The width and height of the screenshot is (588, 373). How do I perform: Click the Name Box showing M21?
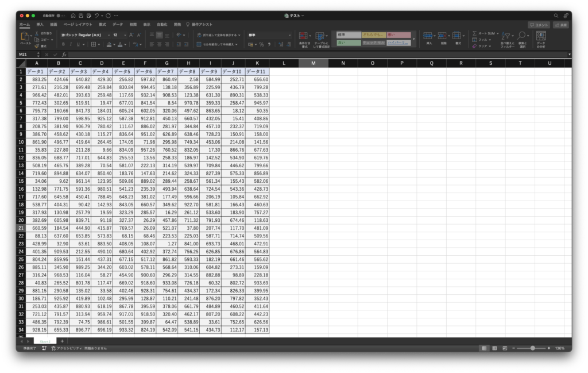[x=26, y=54]
